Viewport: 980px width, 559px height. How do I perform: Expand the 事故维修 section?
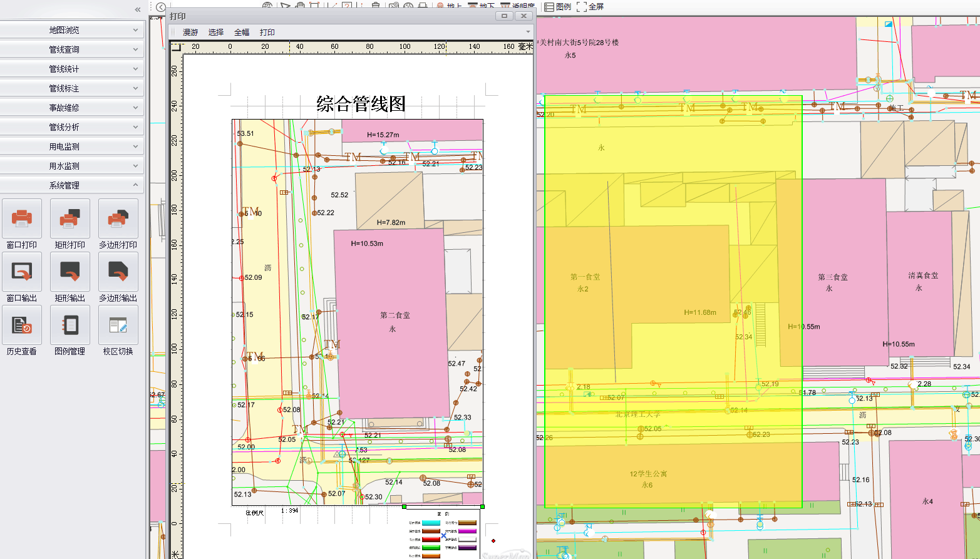pyautogui.click(x=72, y=108)
